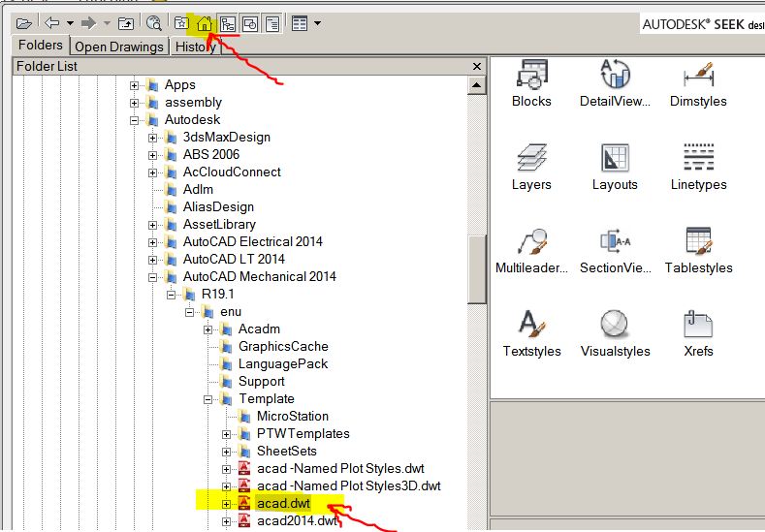765x532 pixels.
Task: Open the Layers icon
Action: click(531, 167)
